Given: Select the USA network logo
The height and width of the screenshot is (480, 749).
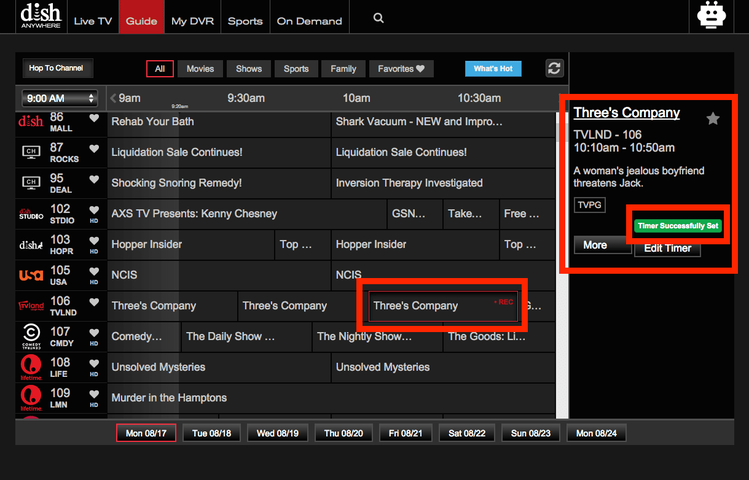Looking at the screenshot, I should coord(31,275).
